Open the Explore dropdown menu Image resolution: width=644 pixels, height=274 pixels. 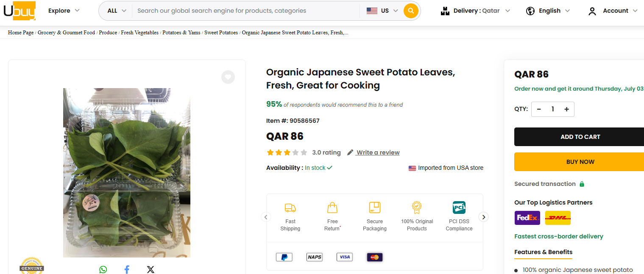pyautogui.click(x=64, y=11)
